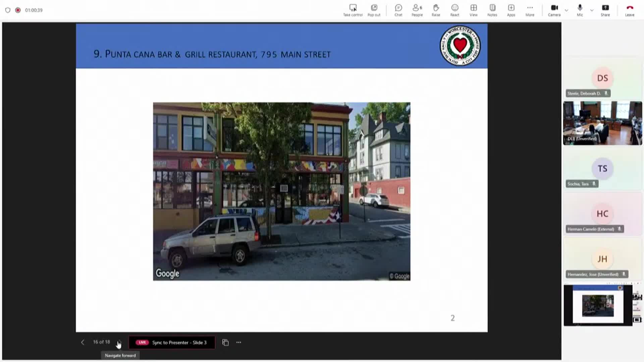The height and width of the screenshot is (362, 644).
Task: Open the React emoji menu
Action: [x=454, y=10]
